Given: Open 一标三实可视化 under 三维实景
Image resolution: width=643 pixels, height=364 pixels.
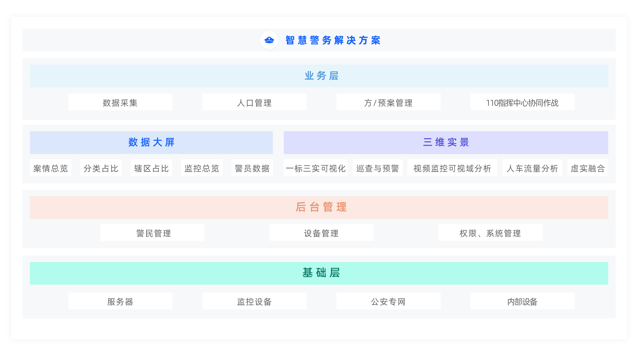Looking at the screenshot, I should (316, 168).
